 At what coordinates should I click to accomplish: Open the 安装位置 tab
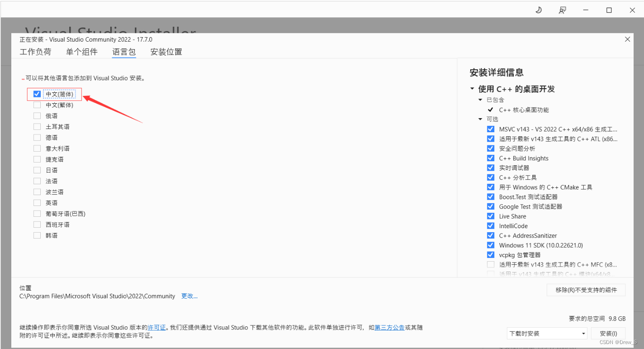click(166, 52)
